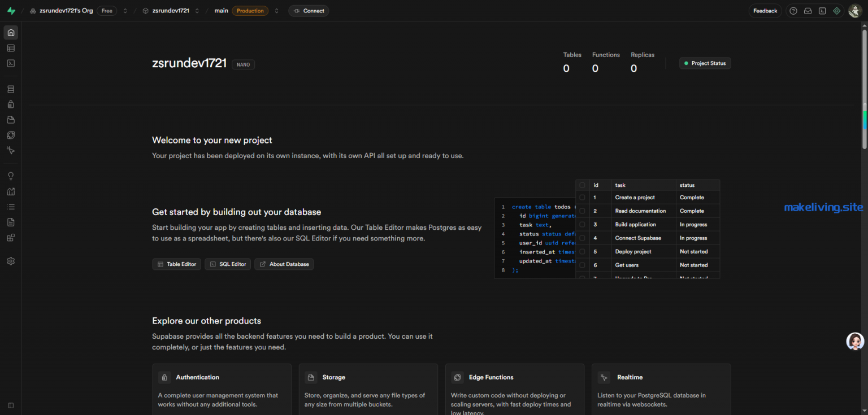This screenshot has width=868, height=415.
Task: Check the box for 'Create a project' row
Action: 582,198
